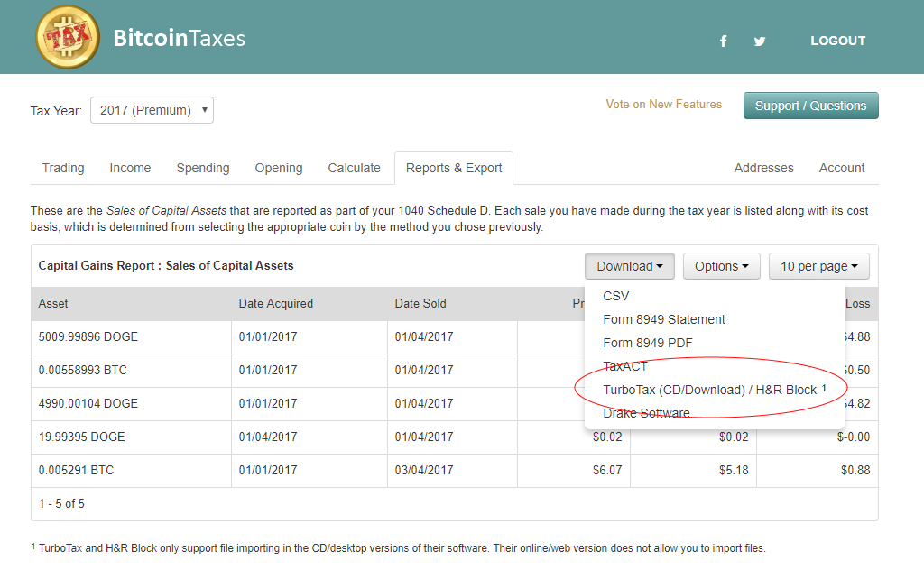Switch to the Calculate tab

pos(354,168)
